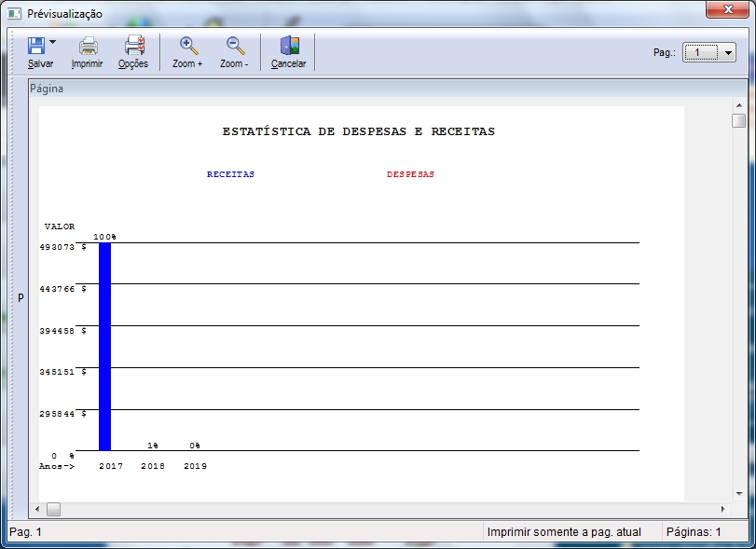Click the chart title ESTATÍSTICA DE DESPESAS E RECEITAS
This screenshot has width=756, height=549.
[x=359, y=131]
